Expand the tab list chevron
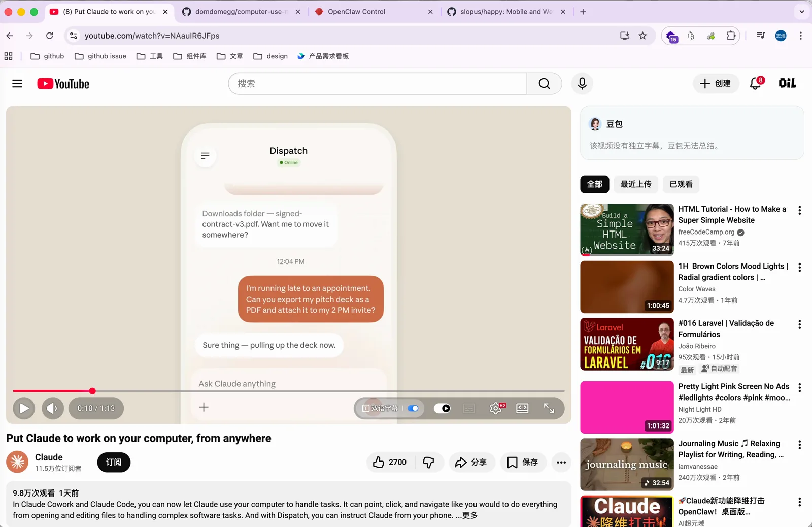The height and width of the screenshot is (527, 812). (802, 12)
